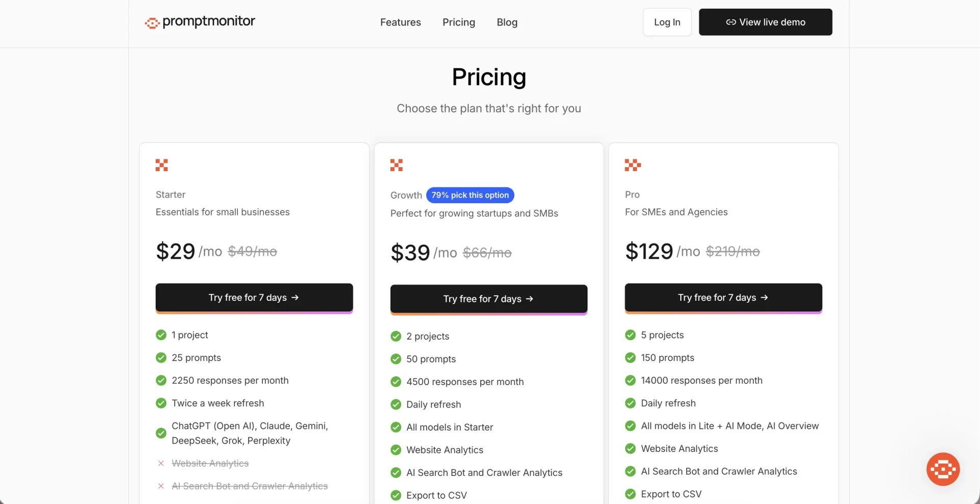Click the Pro plan's pixel icon

point(633,165)
